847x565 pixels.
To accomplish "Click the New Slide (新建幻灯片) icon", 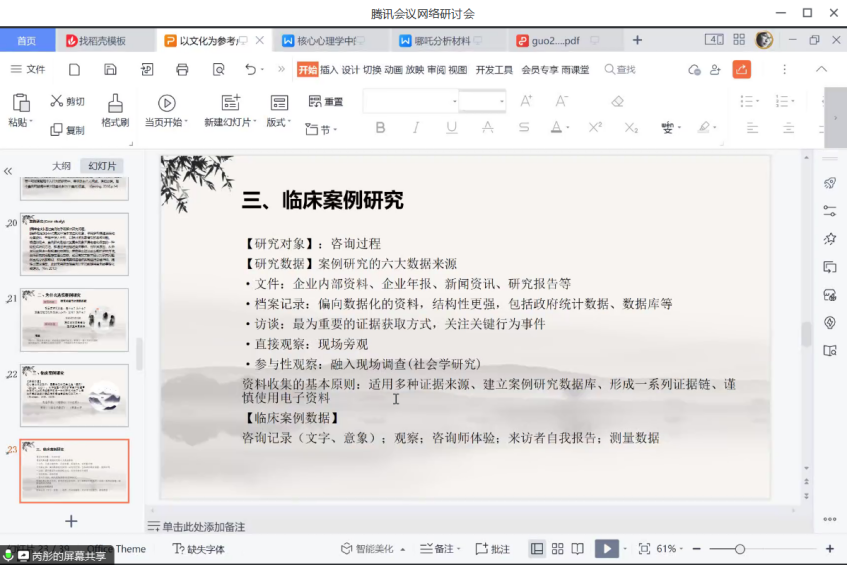I will [x=230, y=103].
